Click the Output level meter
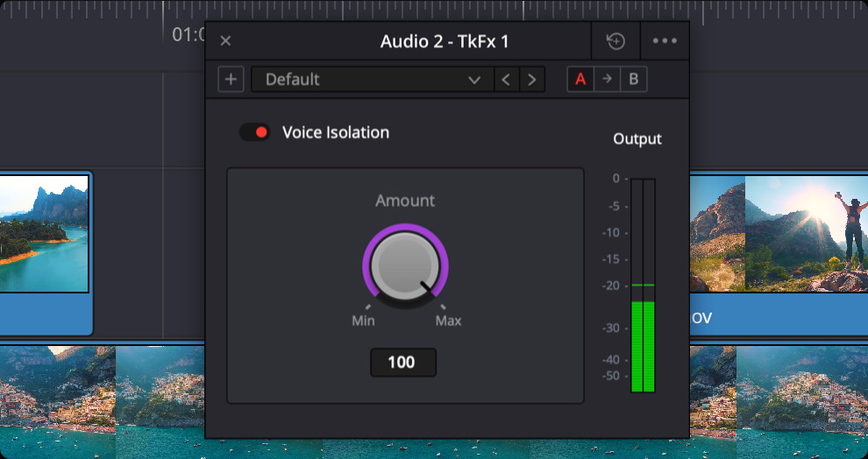 (643, 285)
